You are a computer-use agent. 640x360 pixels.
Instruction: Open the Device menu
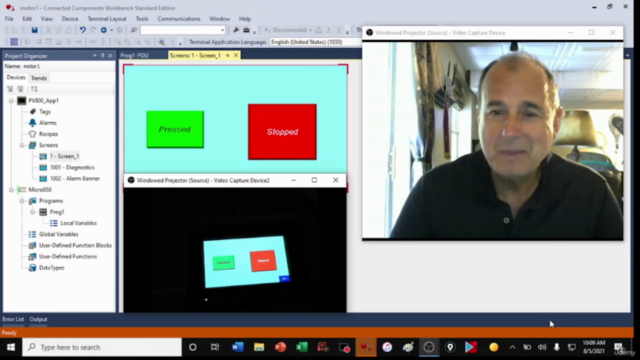70,19
